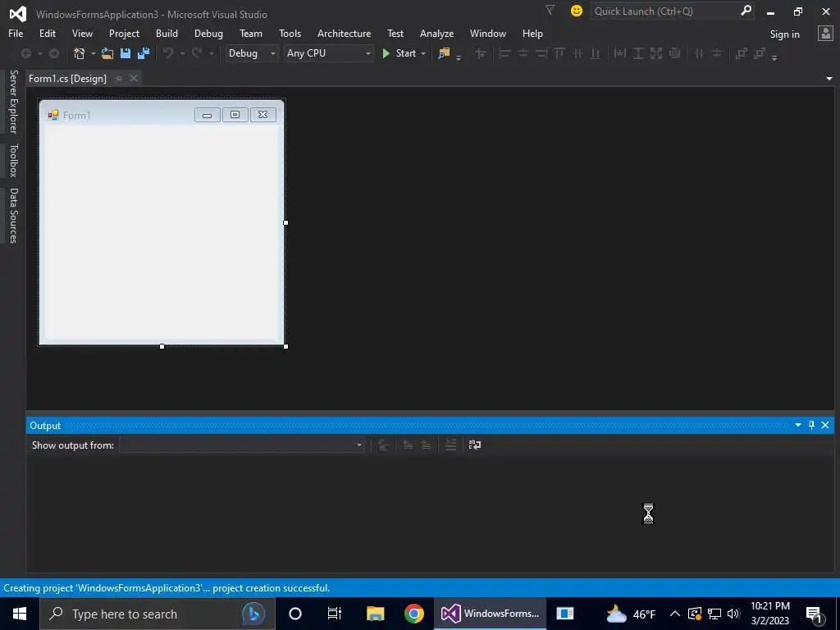Click the Sign in link

[x=784, y=34]
